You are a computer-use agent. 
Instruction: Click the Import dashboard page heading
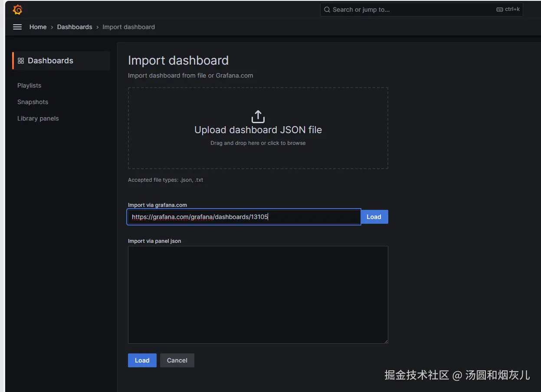[178, 60]
